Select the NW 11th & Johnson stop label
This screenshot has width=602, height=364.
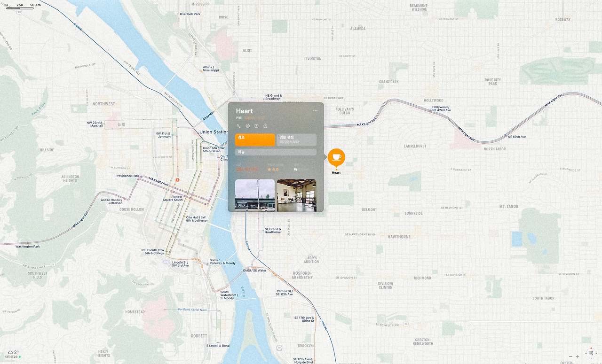163,135
